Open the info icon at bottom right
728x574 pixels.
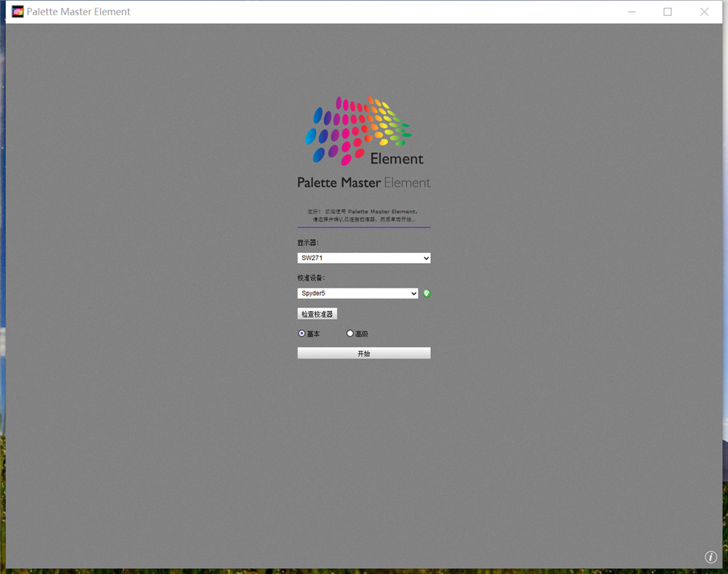tap(711, 557)
